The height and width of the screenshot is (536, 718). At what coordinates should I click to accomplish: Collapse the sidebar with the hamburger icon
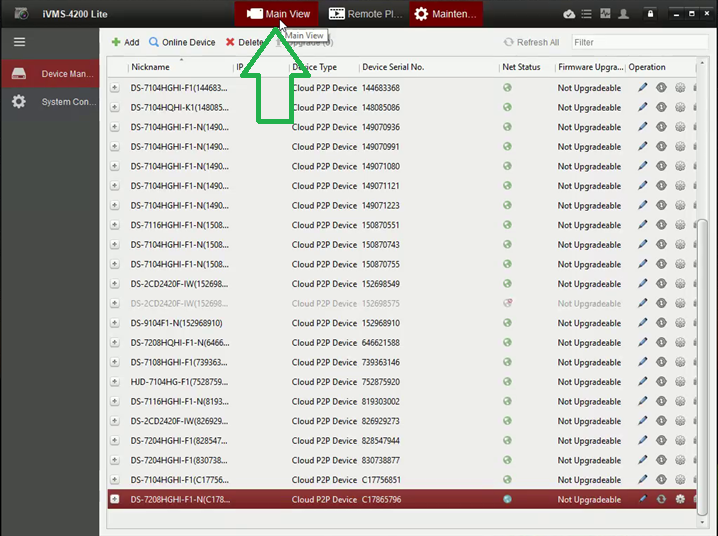[x=19, y=42]
